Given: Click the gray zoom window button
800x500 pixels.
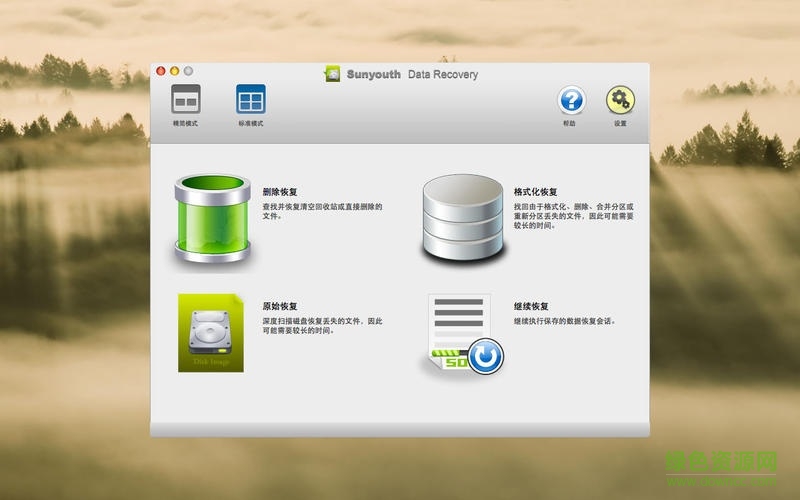Looking at the screenshot, I should 188,71.
